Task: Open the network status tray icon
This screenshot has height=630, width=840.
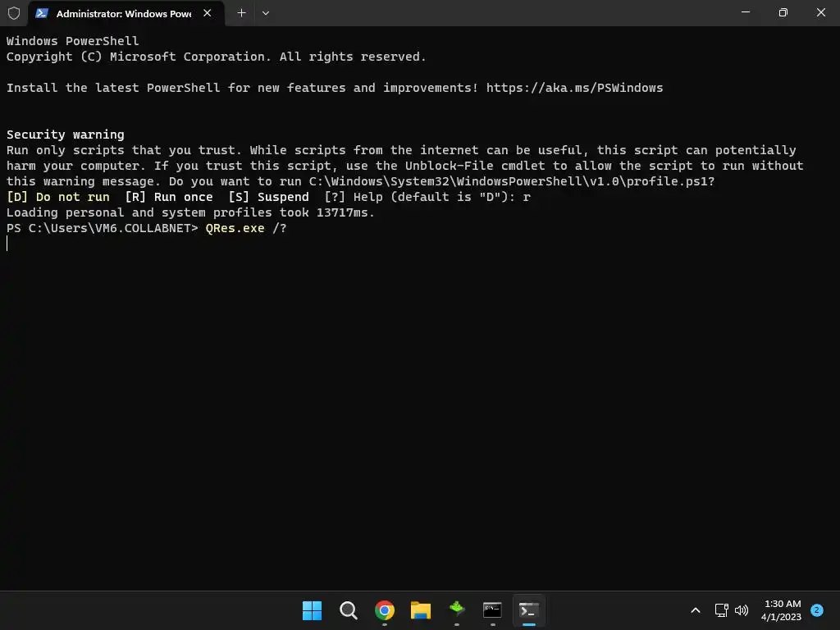Action: [722, 610]
